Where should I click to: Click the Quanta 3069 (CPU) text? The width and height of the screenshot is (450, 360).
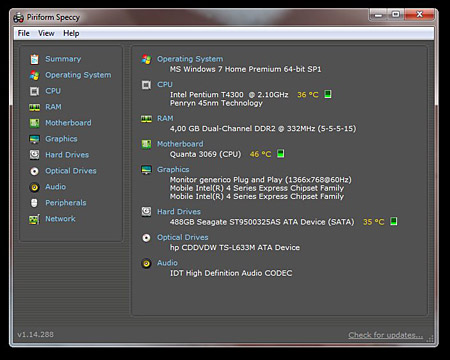205,154
